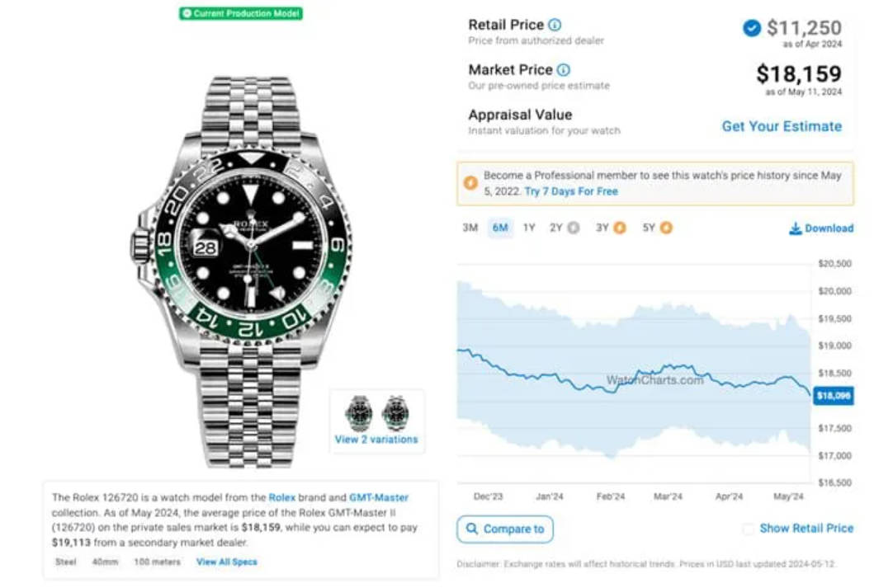Click the orange member badge icon in banner
The height and width of the screenshot is (588, 893).
pos(471,183)
